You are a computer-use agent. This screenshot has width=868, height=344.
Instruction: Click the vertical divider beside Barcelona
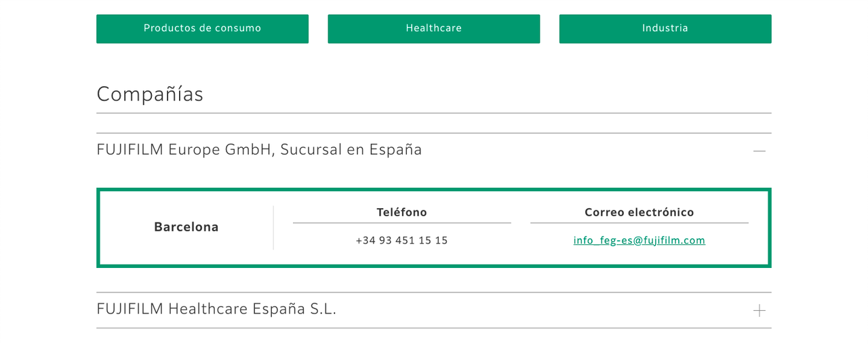(273, 227)
